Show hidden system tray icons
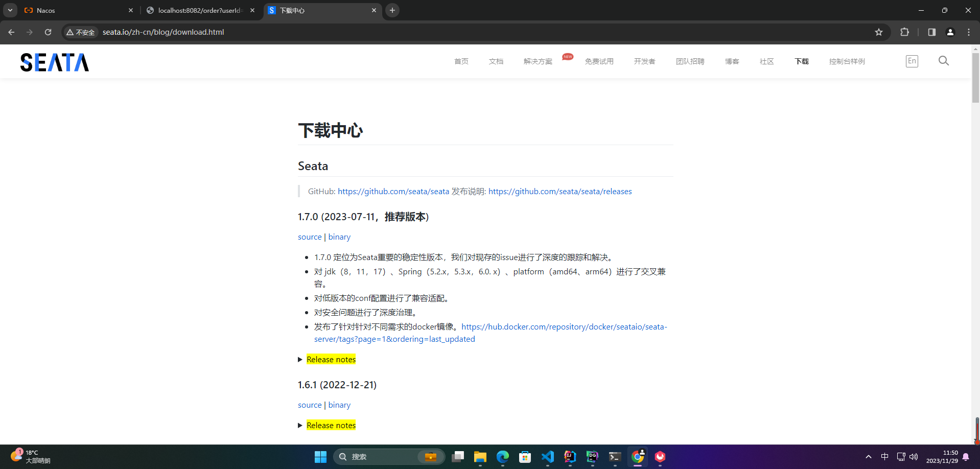980x469 pixels. (x=869, y=457)
